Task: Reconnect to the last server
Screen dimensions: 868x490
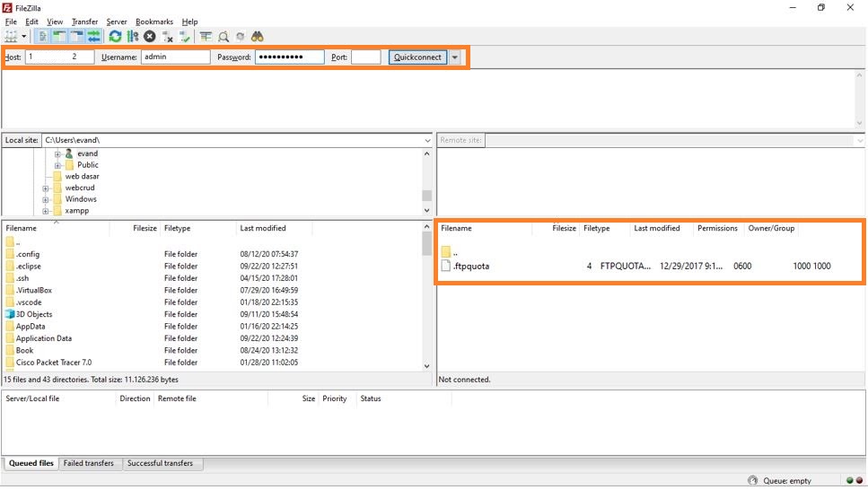Action: [185, 37]
